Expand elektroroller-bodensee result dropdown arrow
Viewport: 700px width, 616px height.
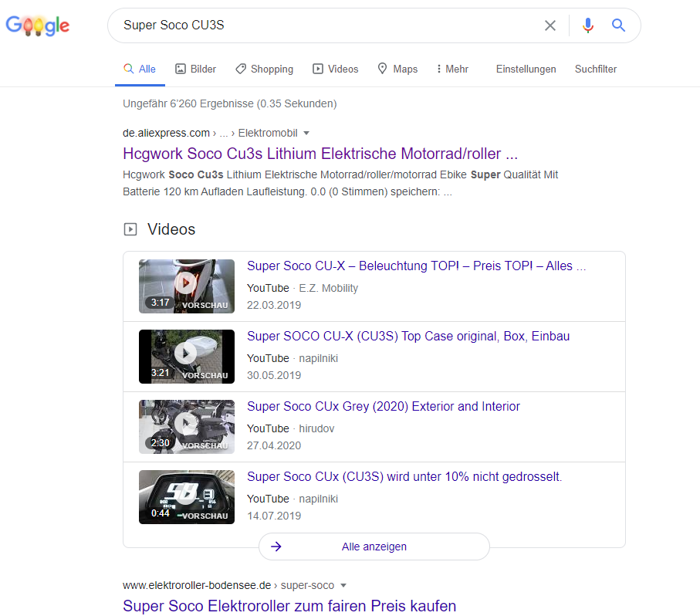pyautogui.click(x=343, y=585)
